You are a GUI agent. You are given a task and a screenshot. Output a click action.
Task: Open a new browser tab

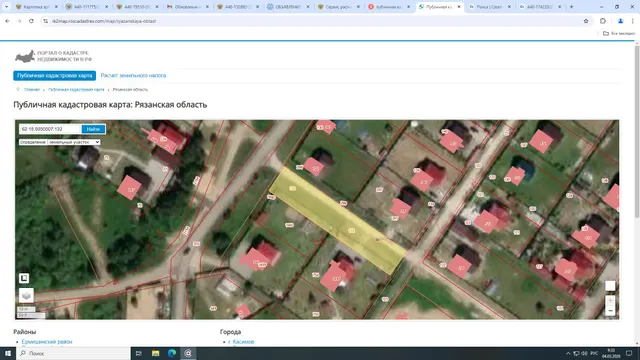coord(571,7)
